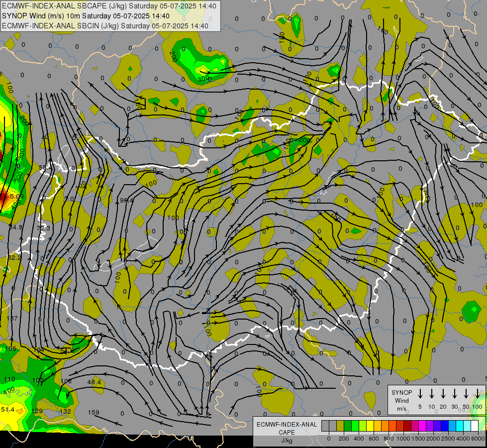Pick the olive swatch in CAPE color bar
This screenshot has width=487, height=448.
click(x=340, y=426)
